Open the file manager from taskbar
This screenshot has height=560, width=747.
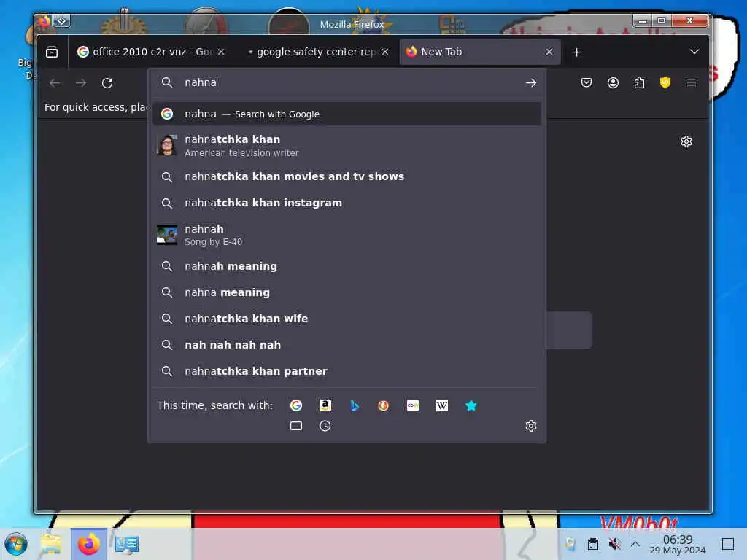click(x=51, y=544)
